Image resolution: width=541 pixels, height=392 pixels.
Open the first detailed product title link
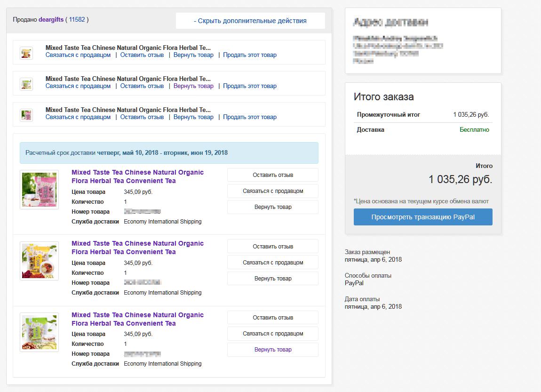[137, 176]
